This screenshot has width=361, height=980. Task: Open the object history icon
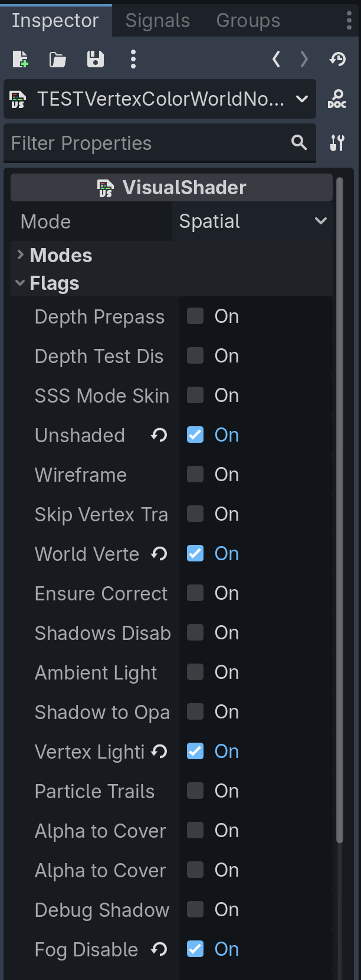(x=337, y=59)
